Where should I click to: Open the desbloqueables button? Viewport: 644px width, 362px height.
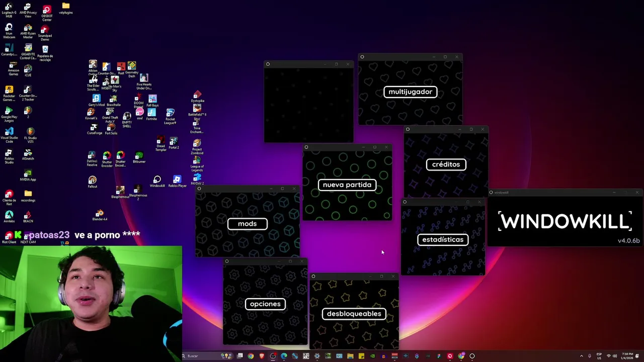click(x=354, y=314)
